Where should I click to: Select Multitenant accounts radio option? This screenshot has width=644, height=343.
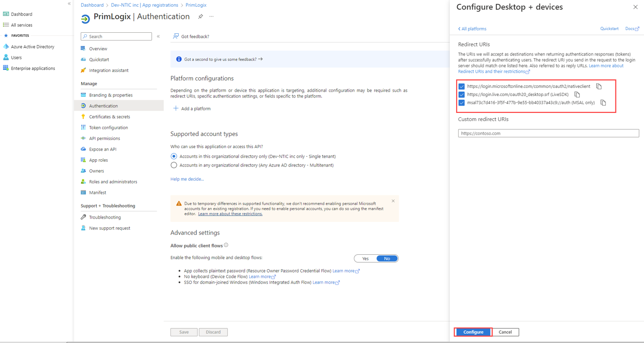174,165
